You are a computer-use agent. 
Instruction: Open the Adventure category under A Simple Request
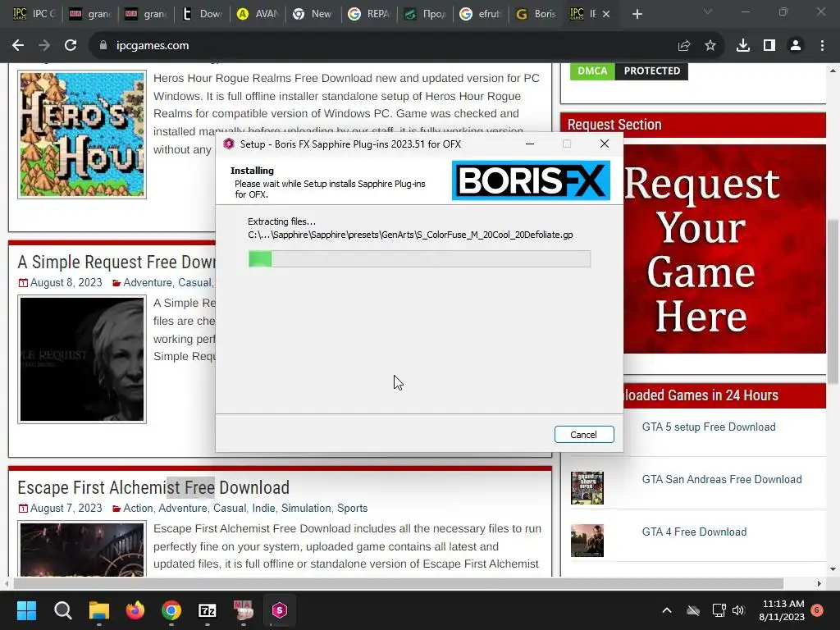pyautogui.click(x=148, y=282)
